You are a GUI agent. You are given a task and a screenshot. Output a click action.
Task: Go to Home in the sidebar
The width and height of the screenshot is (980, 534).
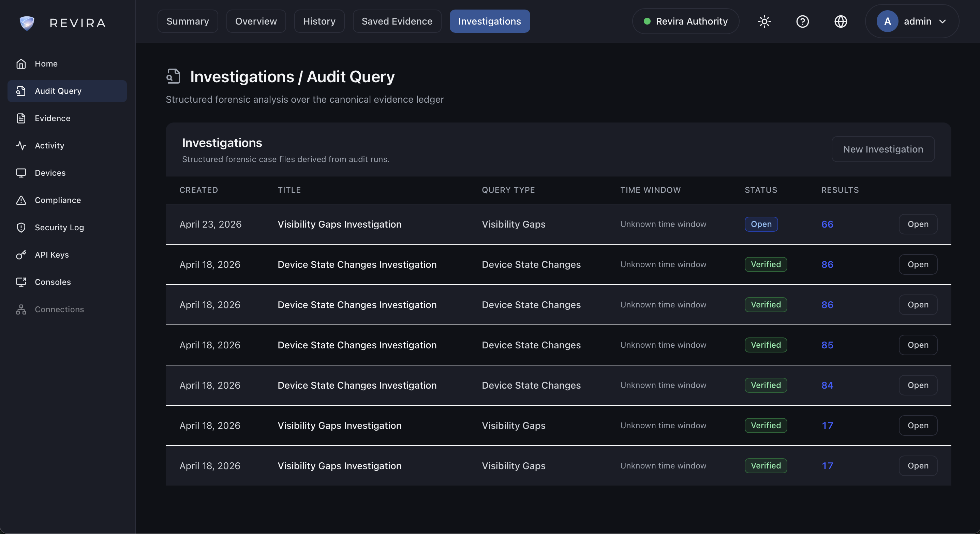click(67, 63)
